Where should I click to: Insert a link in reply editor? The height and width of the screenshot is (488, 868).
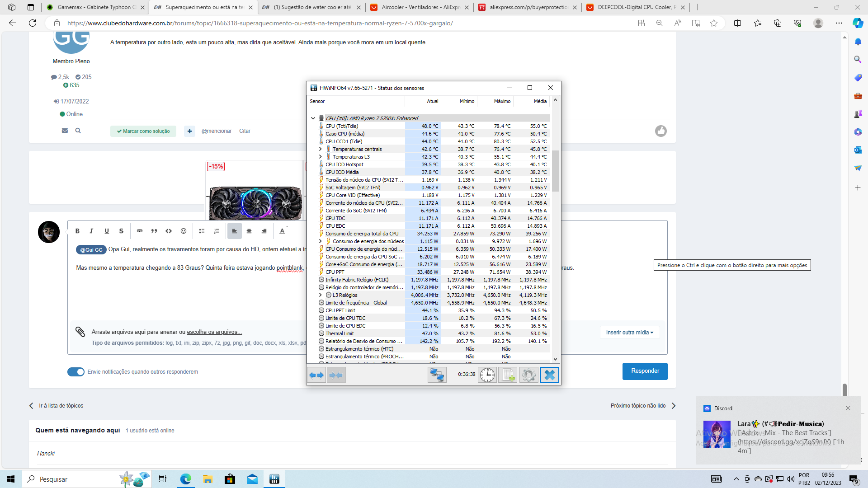point(140,231)
